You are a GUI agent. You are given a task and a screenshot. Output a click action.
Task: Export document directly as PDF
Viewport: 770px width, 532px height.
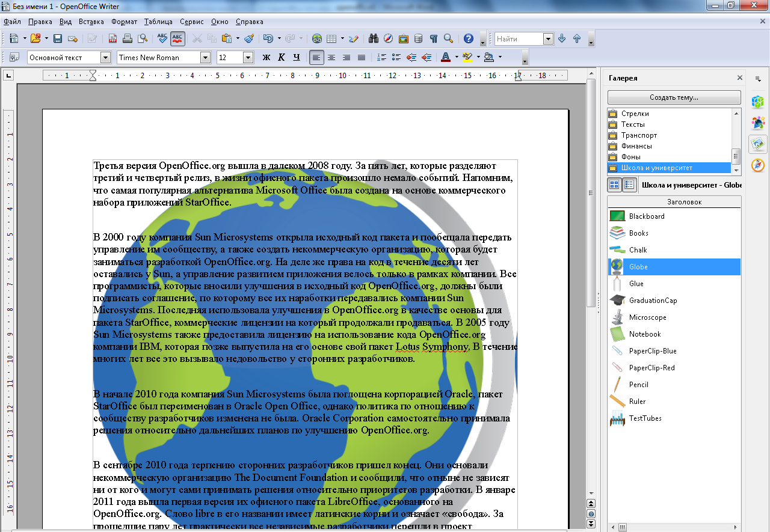[x=112, y=38]
